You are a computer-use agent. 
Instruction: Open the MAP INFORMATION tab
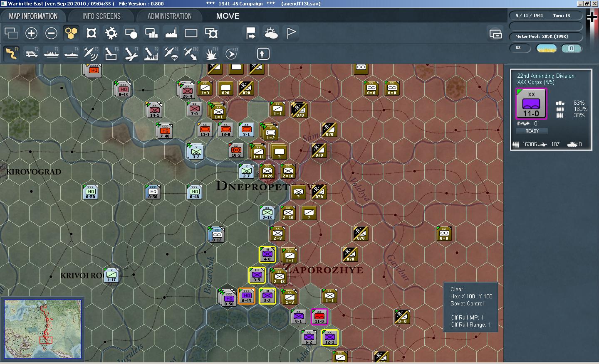pos(33,16)
